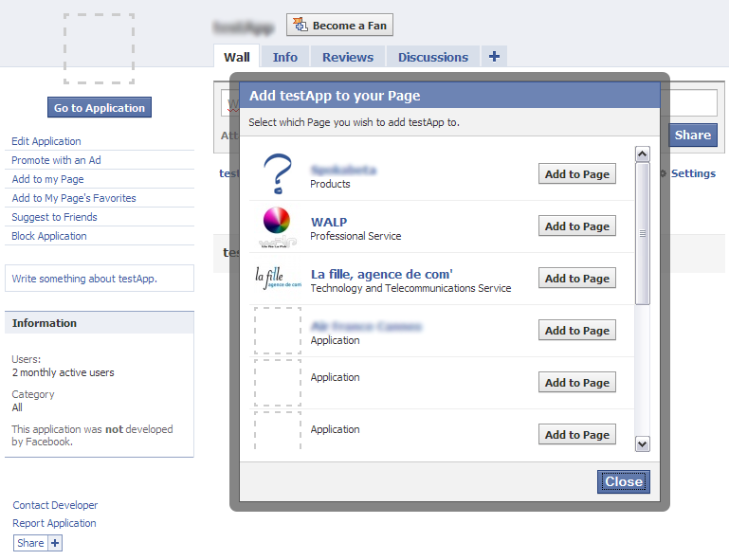Click the Settings link

tap(693, 173)
